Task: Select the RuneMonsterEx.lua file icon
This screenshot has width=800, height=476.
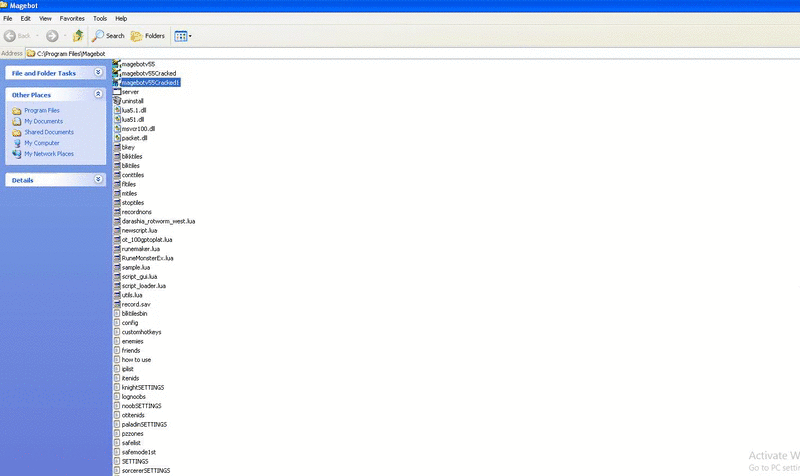Action: [x=117, y=258]
